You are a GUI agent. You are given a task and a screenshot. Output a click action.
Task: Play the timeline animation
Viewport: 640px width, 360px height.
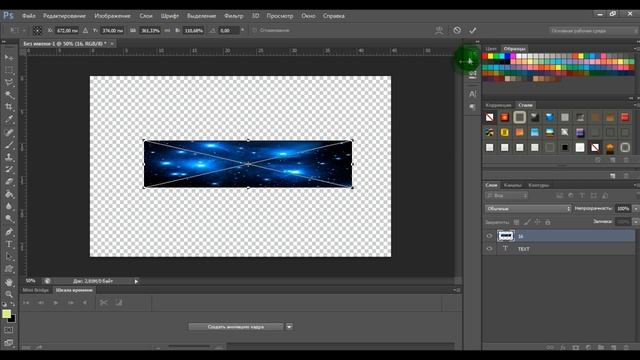56,302
